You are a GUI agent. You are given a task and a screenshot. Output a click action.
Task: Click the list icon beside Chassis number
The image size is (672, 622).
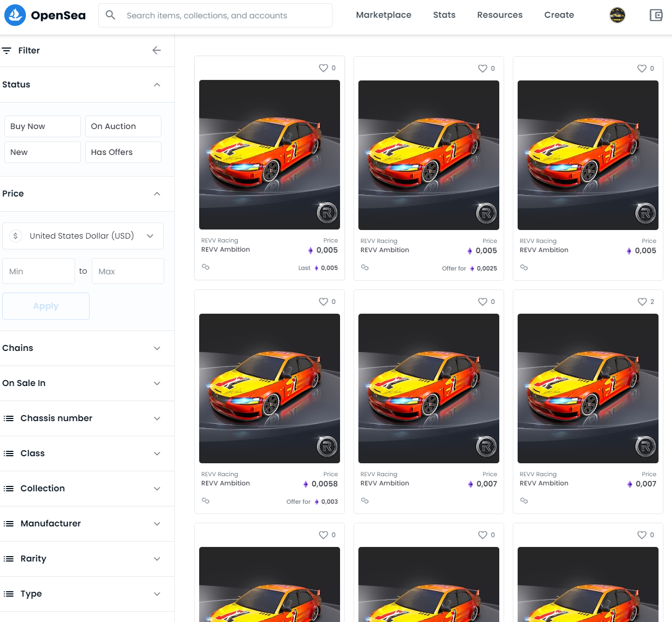tap(9, 418)
